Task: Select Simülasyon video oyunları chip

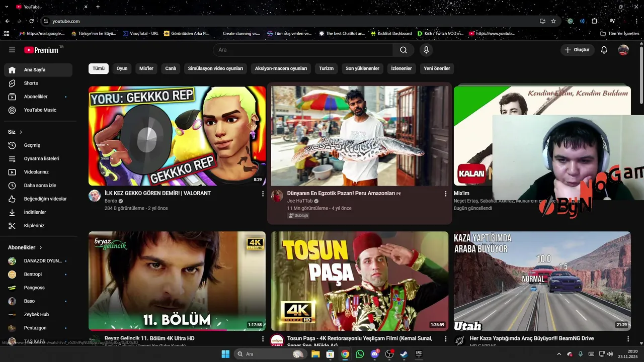Action: (215, 68)
